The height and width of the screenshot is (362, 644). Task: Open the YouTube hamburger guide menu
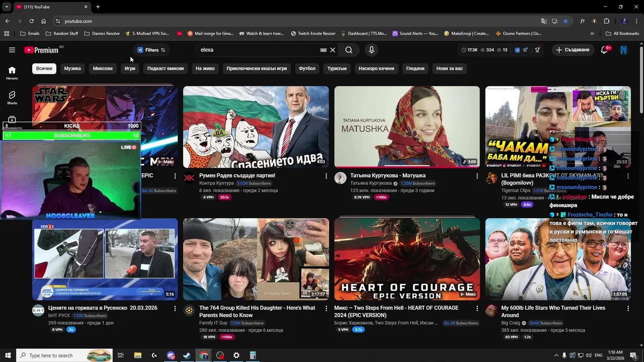click(x=12, y=50)
